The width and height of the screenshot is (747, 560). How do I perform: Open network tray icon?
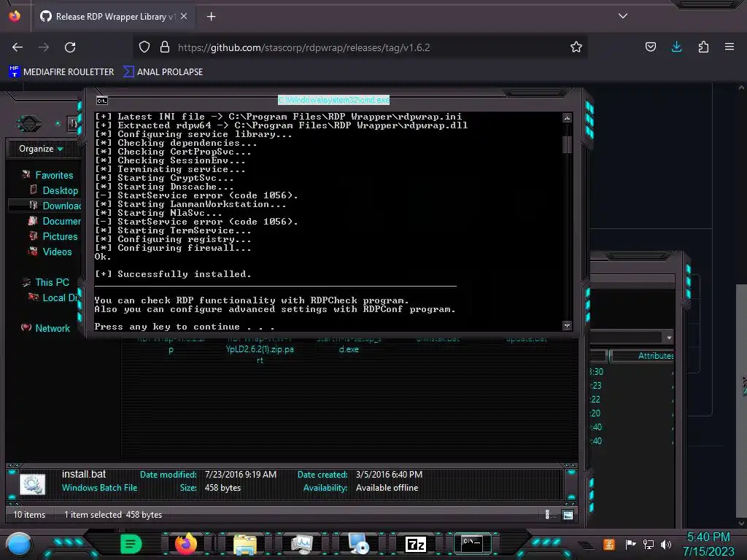pos(649,544)
